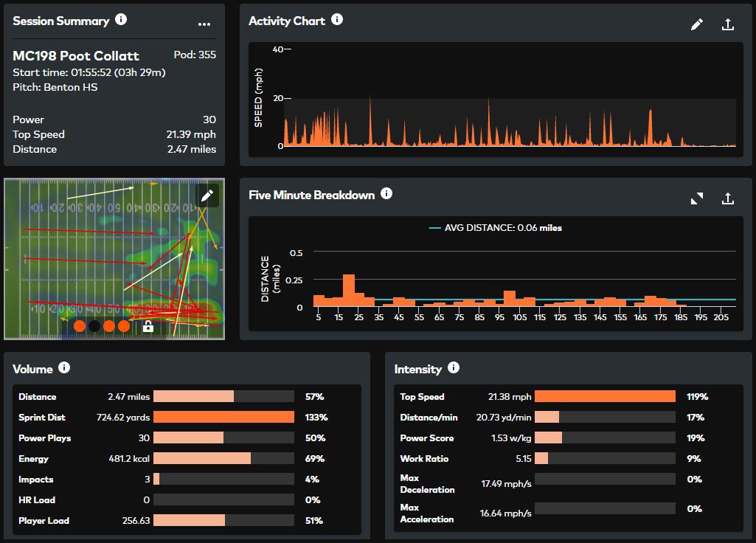Click the Work Ratio value 5.15
This screenshot has width=756, height=543.
(523, 459)
